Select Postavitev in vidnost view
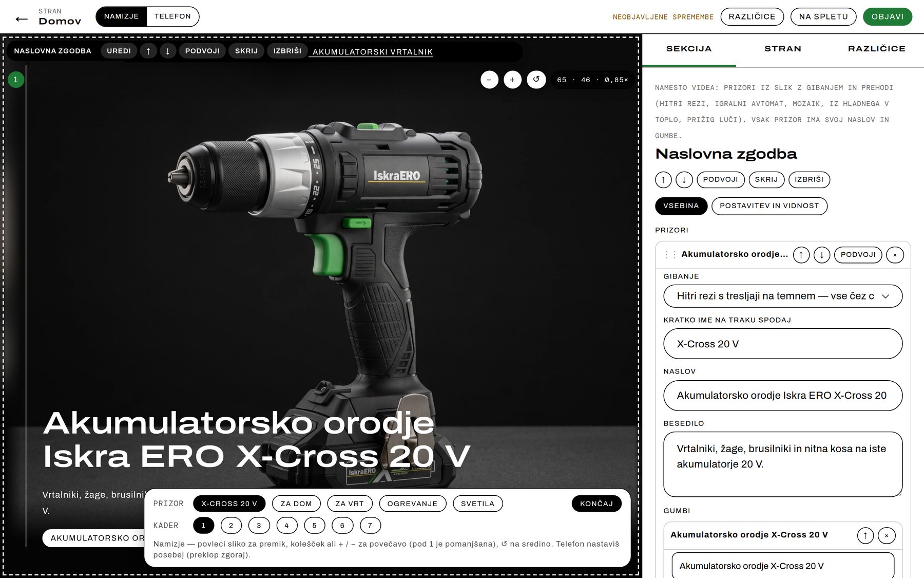This screenshot has height=578, width=924. point(769,206)
